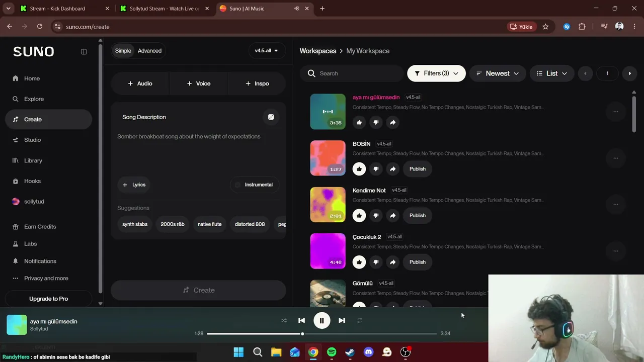Image resolution: width=644 pixels, height=362 pixels.
Task: Switch to Simple create mode
Action: [x=123, y=51]
